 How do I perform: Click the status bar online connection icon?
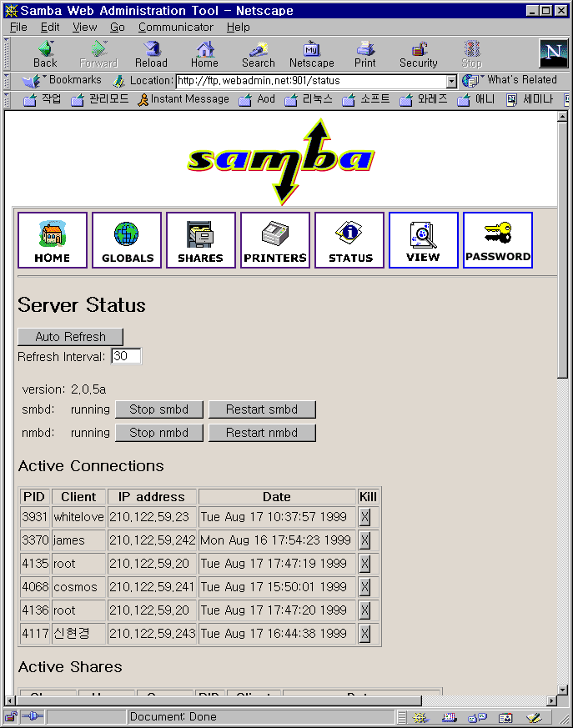(x=32, y=716)
